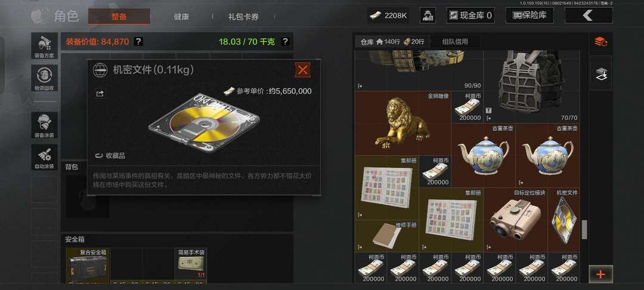Open the 组队借用 tab
Viewport: 644px width, 290px height.
pos(454,42)
